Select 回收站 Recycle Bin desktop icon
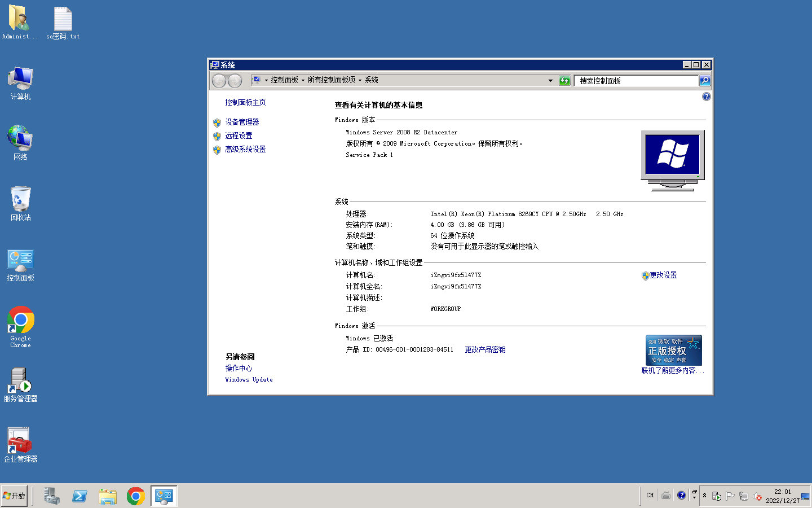Viewport: 812px width, 508px height. (20, 204)
